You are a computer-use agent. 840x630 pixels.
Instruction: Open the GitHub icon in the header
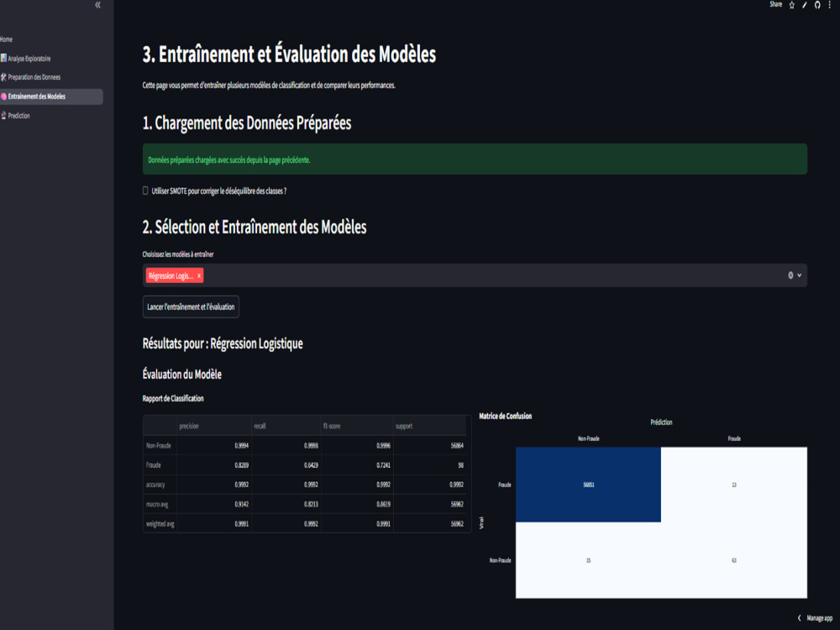pyautogui.click(x=817, y=5)
